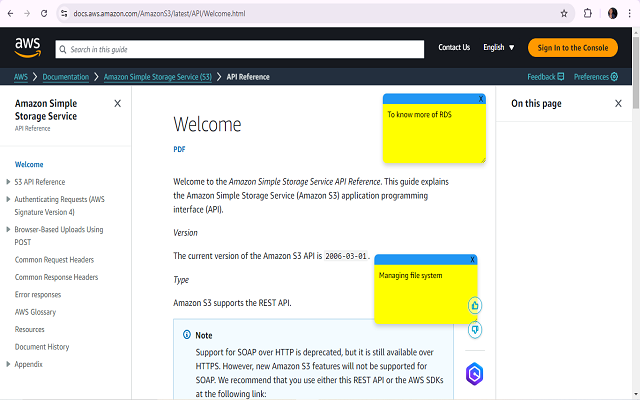Expand Authenticating Requests section arrow
The image size is (640, 400).
(x=8, y=199)
